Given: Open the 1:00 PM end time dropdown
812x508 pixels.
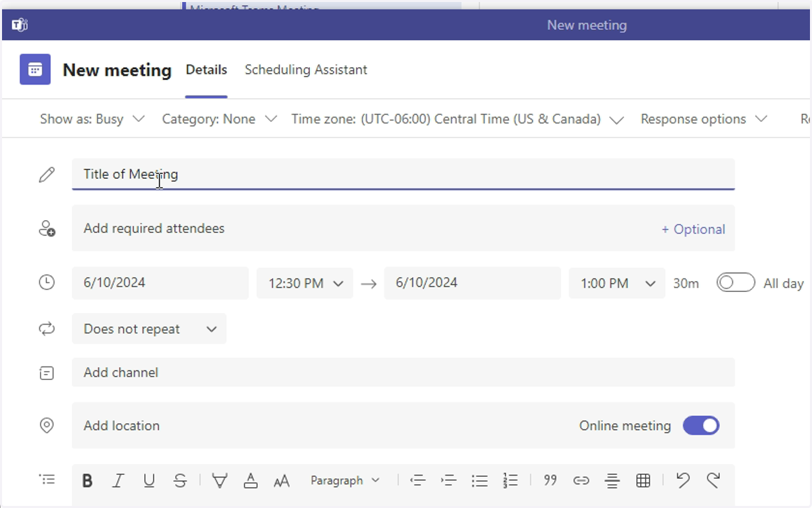Looking at the screenshot, I should point(617,283).
